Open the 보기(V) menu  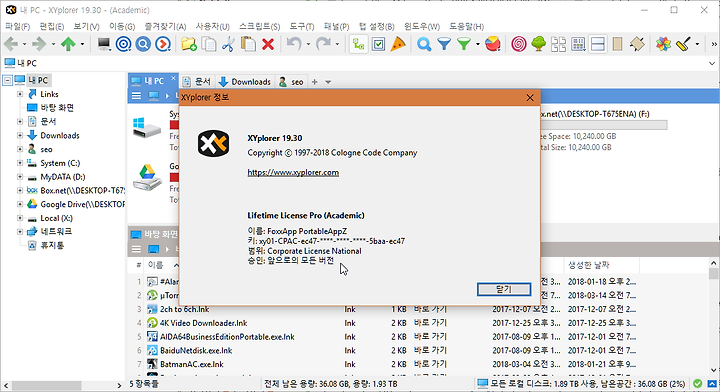(86, 27)
